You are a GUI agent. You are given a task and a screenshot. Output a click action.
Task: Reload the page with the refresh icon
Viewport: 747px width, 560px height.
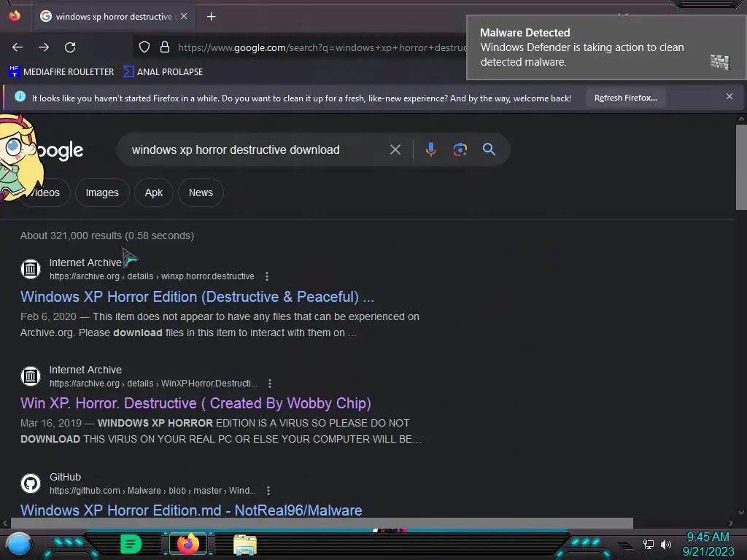70,47
